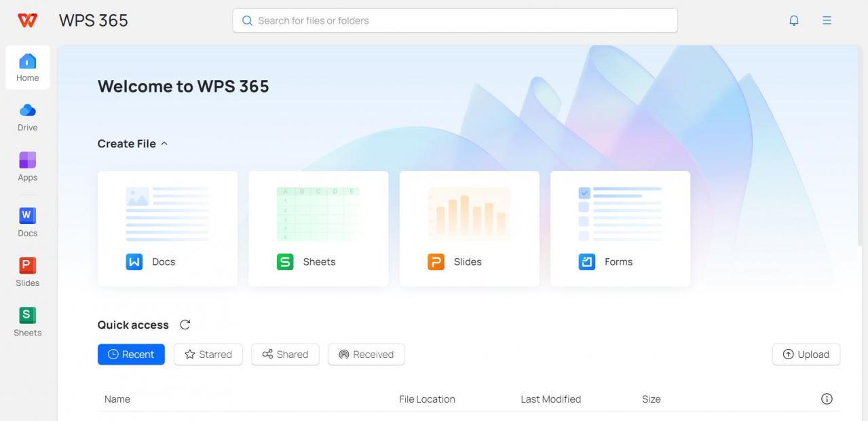The image size is (868, 421).
Task: Click the Upload button
Action: tap(806, 354)
